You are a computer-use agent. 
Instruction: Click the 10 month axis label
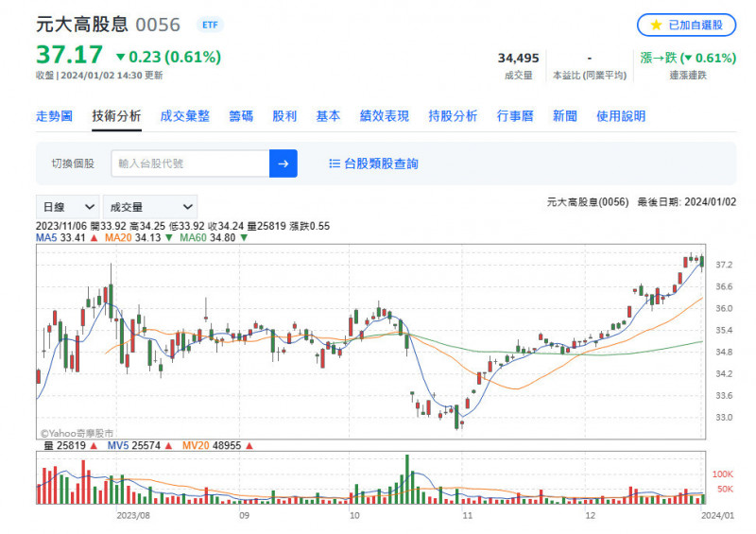tap(354, 515)
